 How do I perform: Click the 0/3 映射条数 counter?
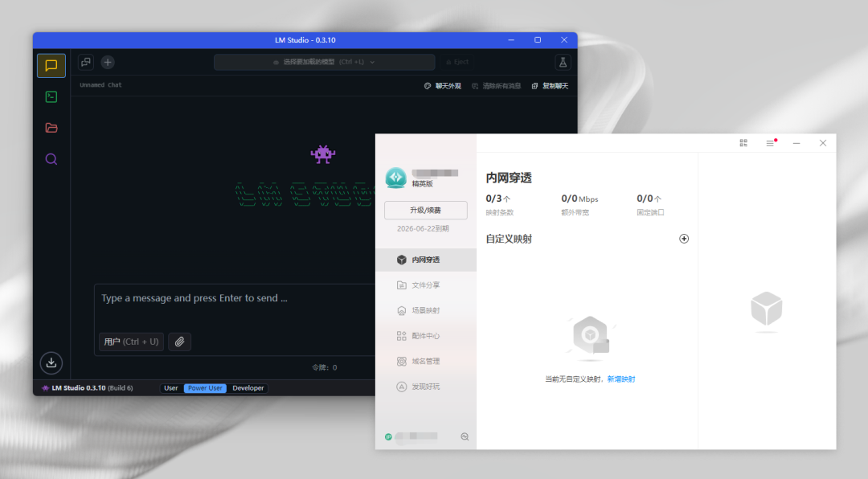[x=499, y=205]
